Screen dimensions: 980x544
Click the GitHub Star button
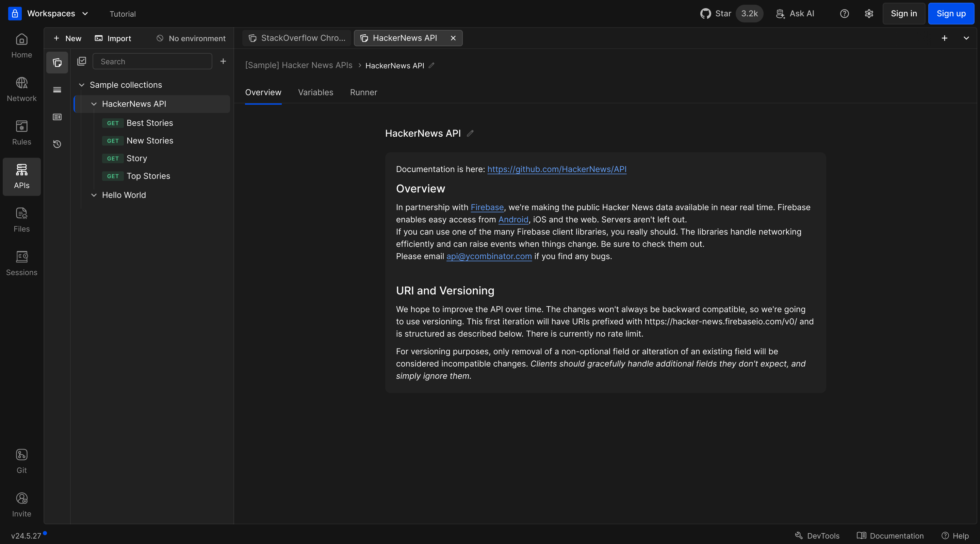(716, 14)
